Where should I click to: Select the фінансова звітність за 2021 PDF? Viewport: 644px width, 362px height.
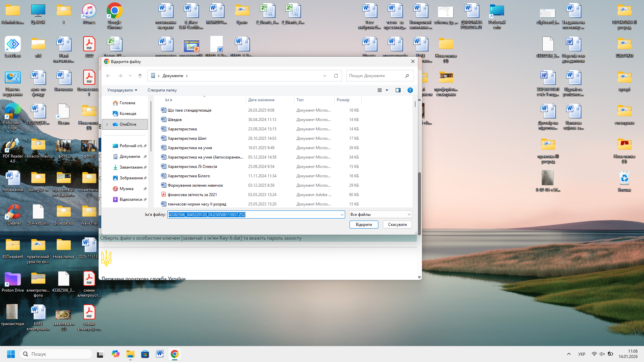pyautogui.click(x=192, y=194)
